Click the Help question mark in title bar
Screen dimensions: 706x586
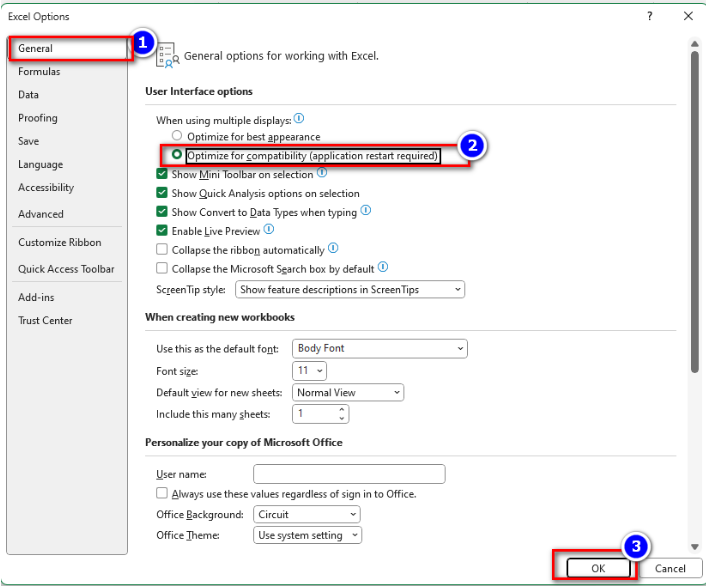(649, 16)
